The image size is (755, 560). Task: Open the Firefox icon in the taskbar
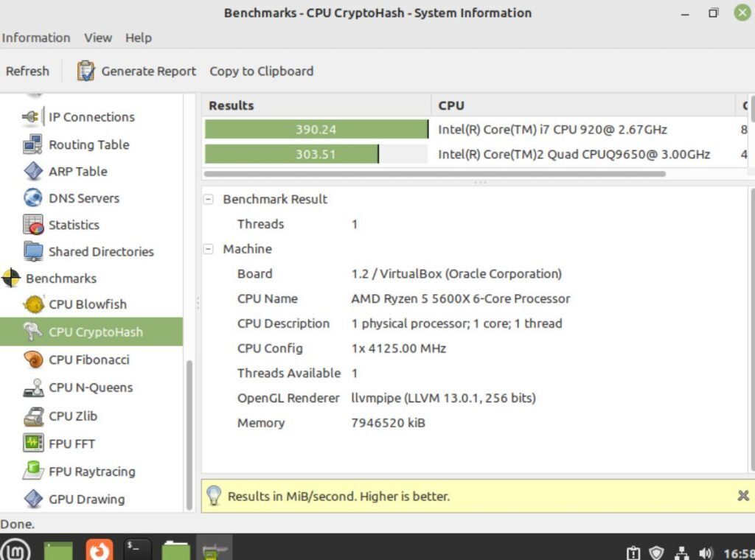click(98, 549)
